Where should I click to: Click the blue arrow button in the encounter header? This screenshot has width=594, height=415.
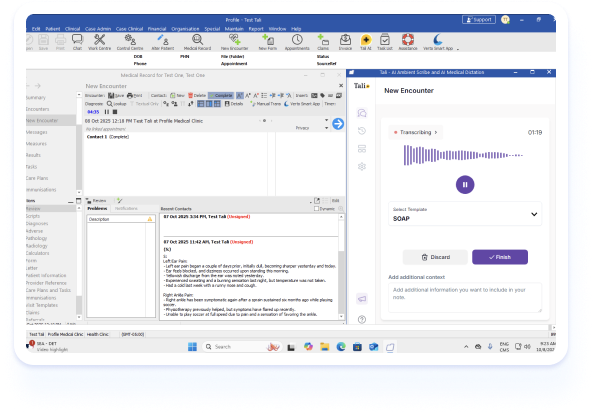[x=338, y=124]
